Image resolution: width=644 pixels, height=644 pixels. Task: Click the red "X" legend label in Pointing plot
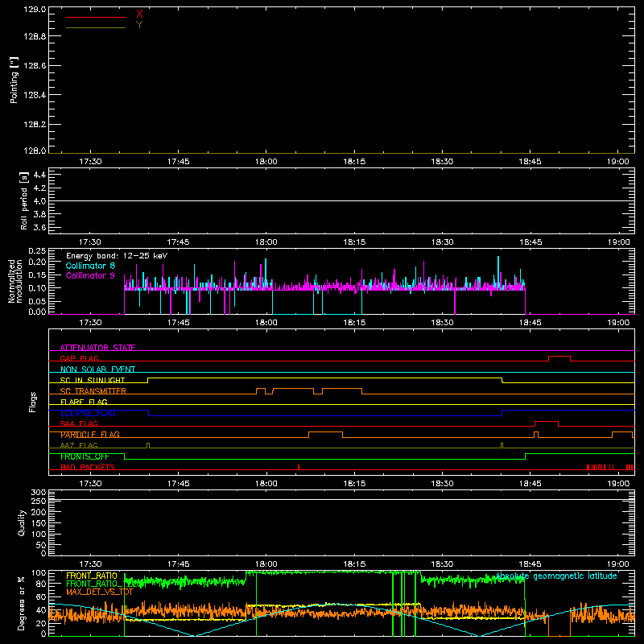(x=139, y=14)
